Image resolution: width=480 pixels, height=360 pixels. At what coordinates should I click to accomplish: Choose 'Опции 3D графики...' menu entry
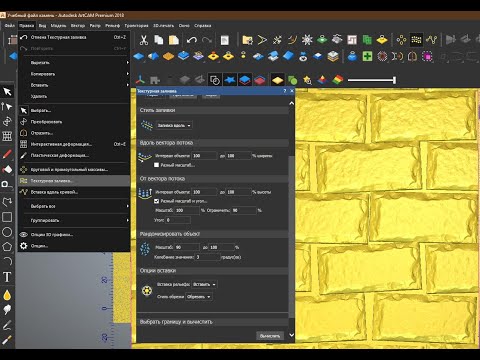coord(74,234)
